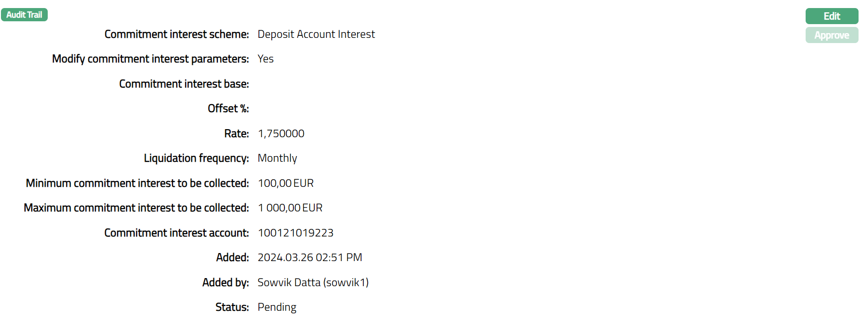The image size is (868, 315).
Task: Click the Commitment interest account label
Action: 176,233
